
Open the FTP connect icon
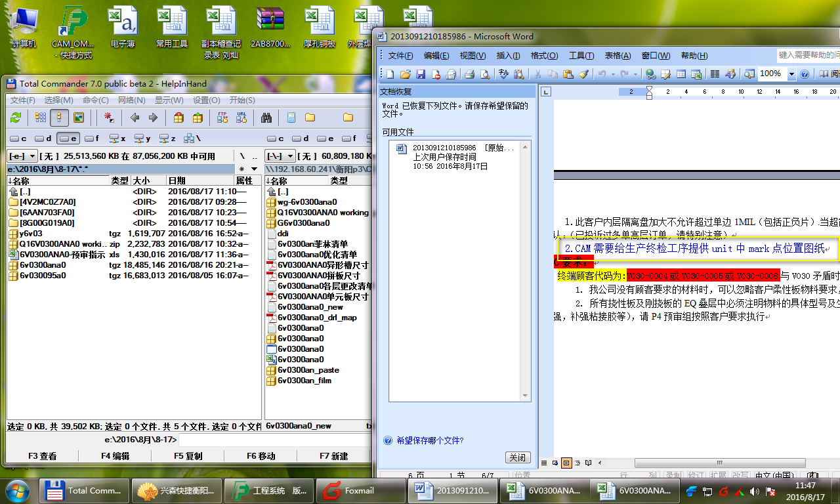(x=222, y=117)
